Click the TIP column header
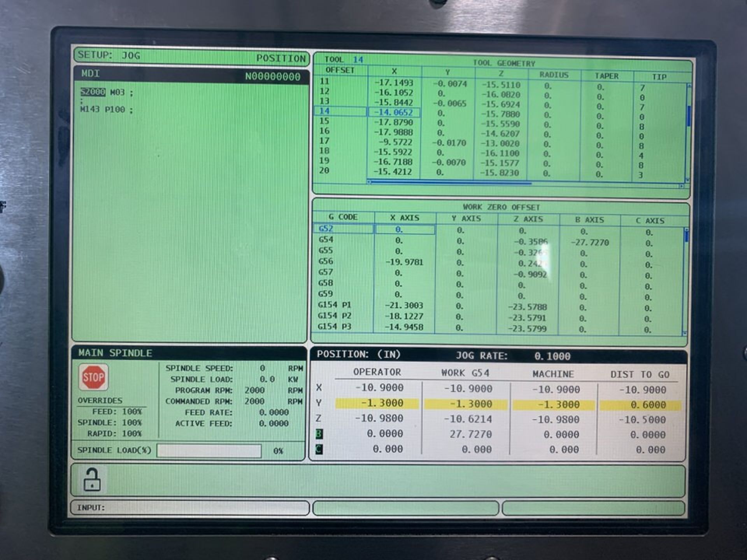 tap(659, 77)
